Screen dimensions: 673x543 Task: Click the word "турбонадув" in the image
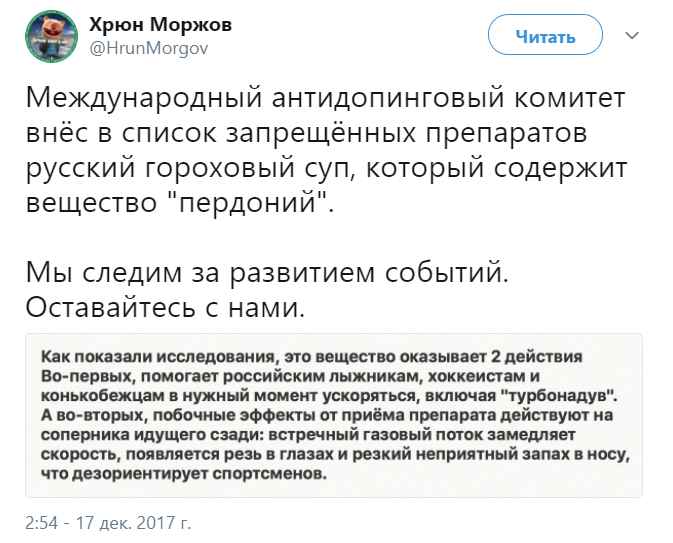(x=571, y=393)
